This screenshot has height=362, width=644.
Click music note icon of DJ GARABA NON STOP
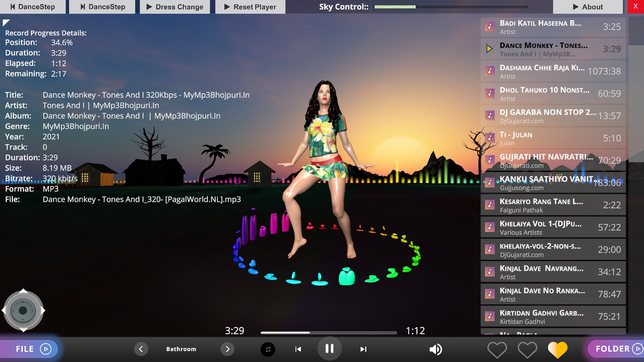(490, 116)
